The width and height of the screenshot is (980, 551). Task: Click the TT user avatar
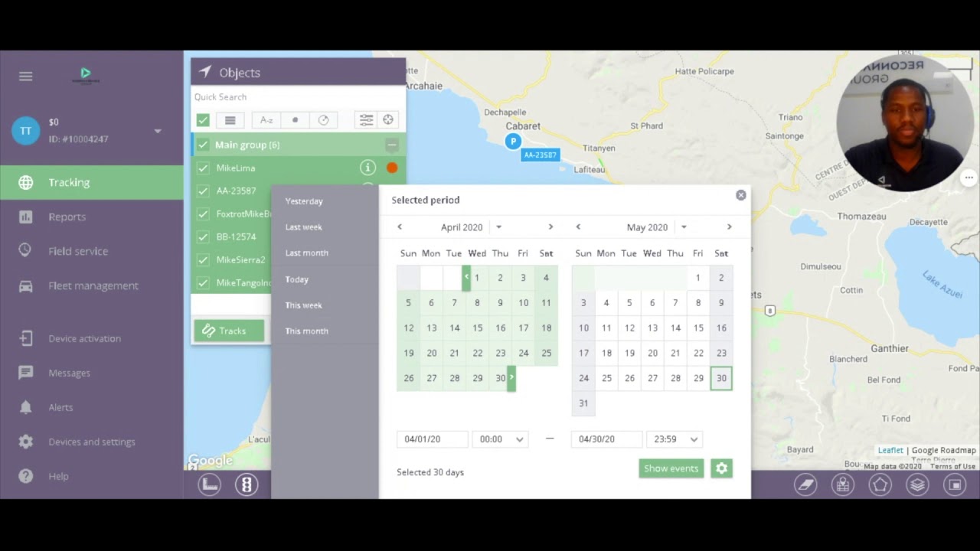click(x=25, y=131)
